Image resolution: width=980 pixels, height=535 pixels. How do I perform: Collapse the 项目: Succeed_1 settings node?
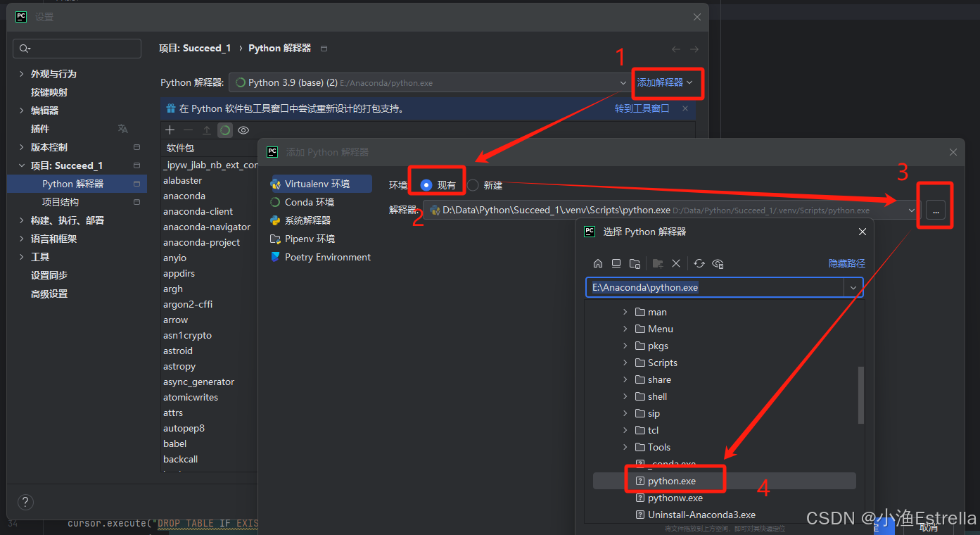pos(21,165)
